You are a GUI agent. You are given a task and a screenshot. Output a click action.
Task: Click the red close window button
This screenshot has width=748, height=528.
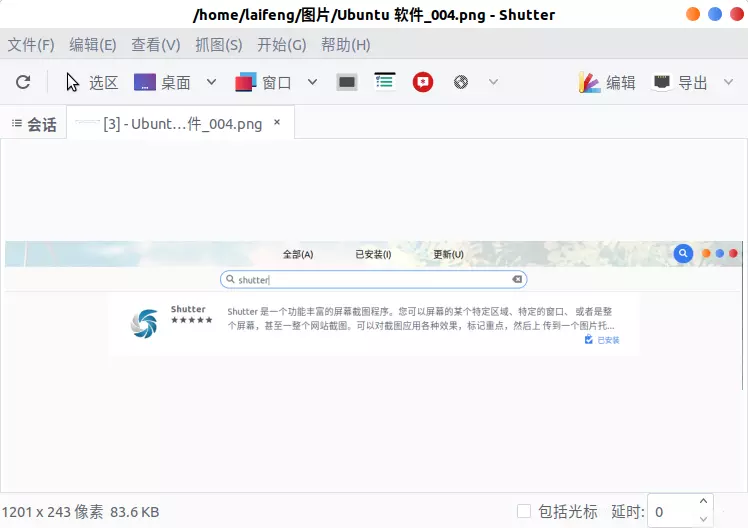click(x=737, y=14)
